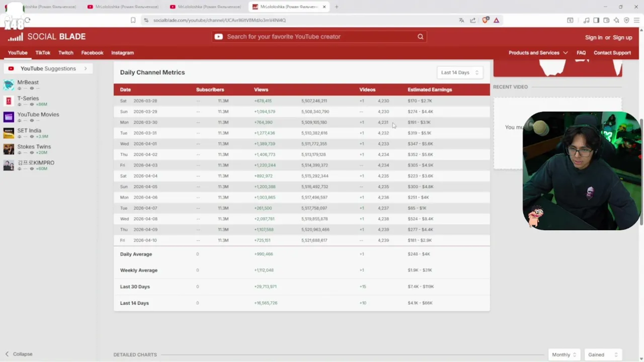Toggle the browser sidebar panel icon

[x=596, y=20]
